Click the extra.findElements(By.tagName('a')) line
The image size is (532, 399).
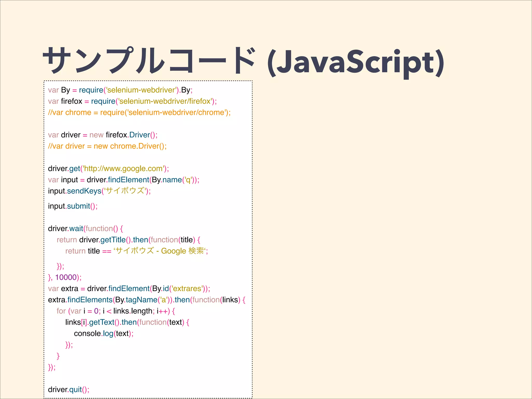tap(147, 300)
